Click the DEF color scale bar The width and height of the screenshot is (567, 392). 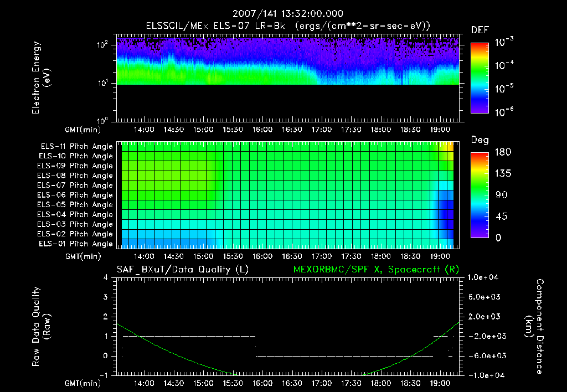(480, 78)
